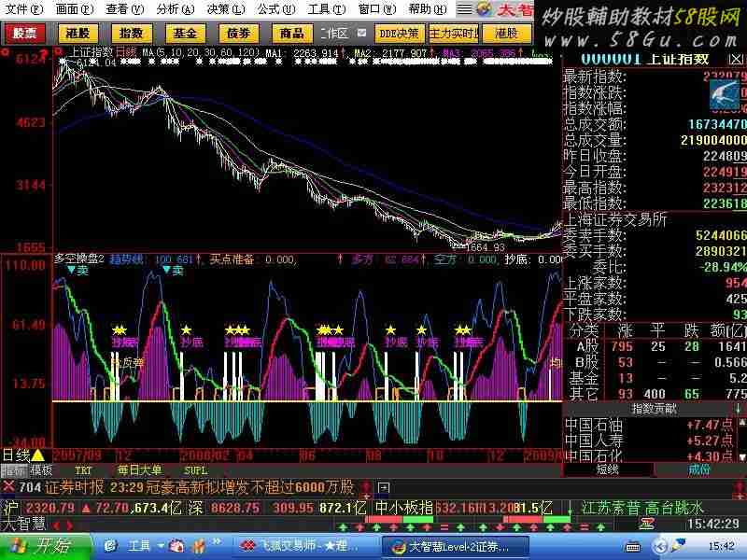The image size is (747, 560).
Task: Open the DDE决策 button
Action: [400, 34]
